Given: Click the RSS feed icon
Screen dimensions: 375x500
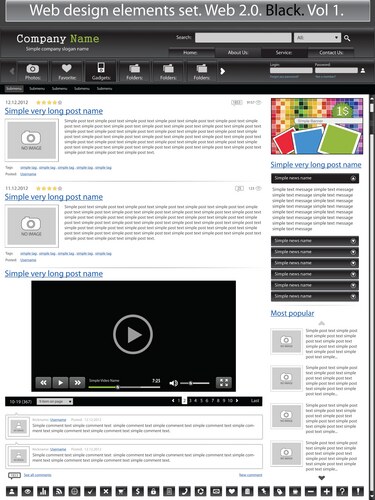Looking at the screenshot, I should (59, 491).
